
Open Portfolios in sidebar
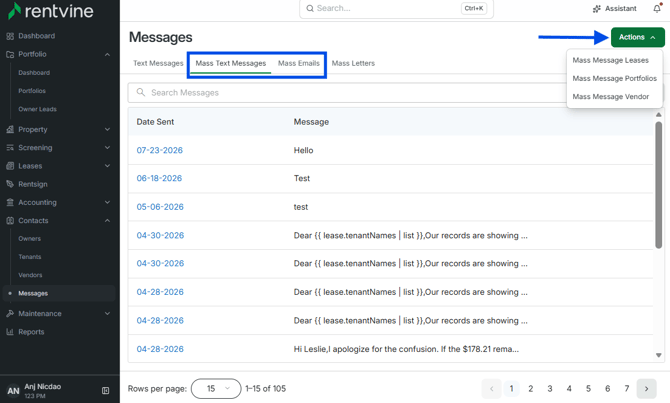point(32,91)
